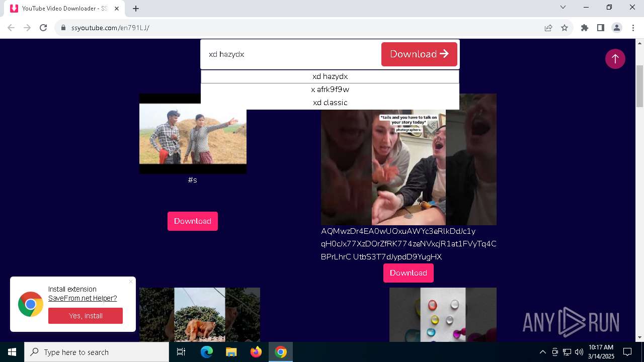Viewport: 644px width, 362px height.
Task: Click the search input containing 'xd hazydx'
Action: pos(292,54)
